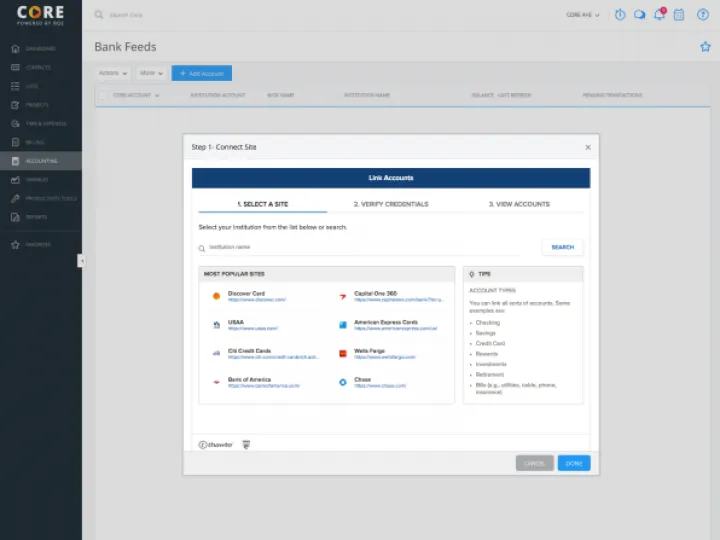Open the More dropdown
The height and width of the screenshot is (540, 720).
point(151,73)
